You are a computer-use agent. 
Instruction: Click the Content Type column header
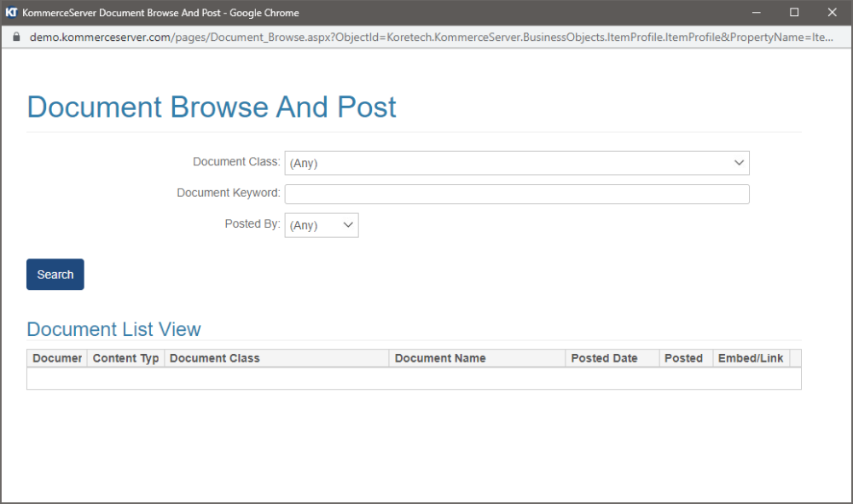point(125,358)
